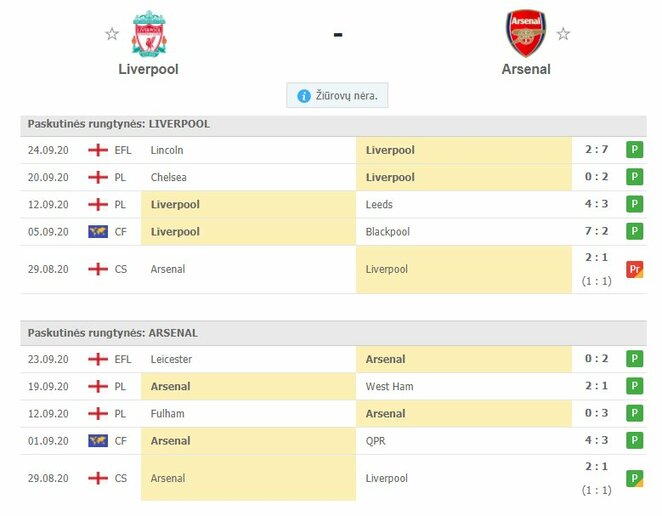Toggle favorite star next to Liverpool
This screenshot has height=516, width=662.
[x=112, y=34]
